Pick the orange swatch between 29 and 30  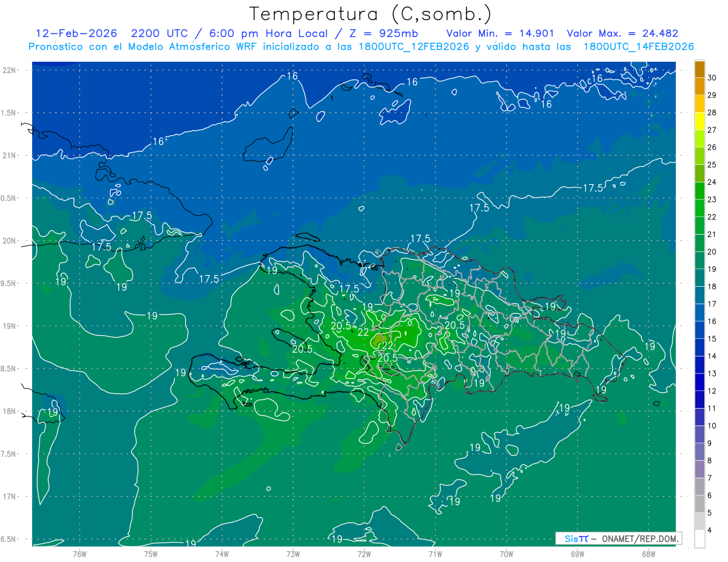(x=699, y=87)
